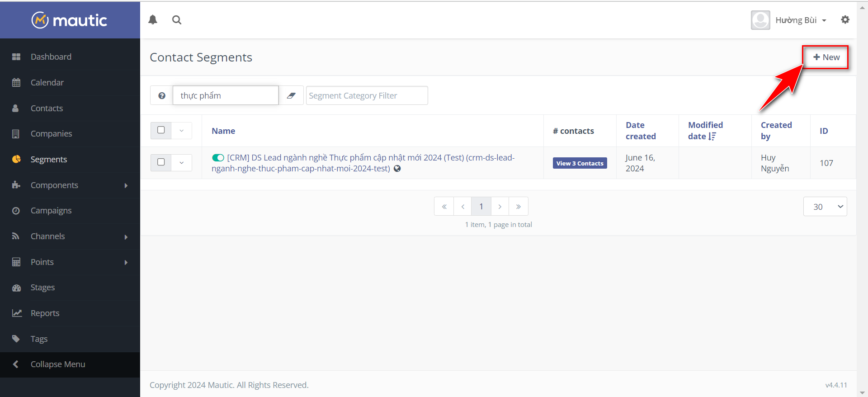
Task: Check the checkbox for segment row 107
Action: [x=161, y=162]
